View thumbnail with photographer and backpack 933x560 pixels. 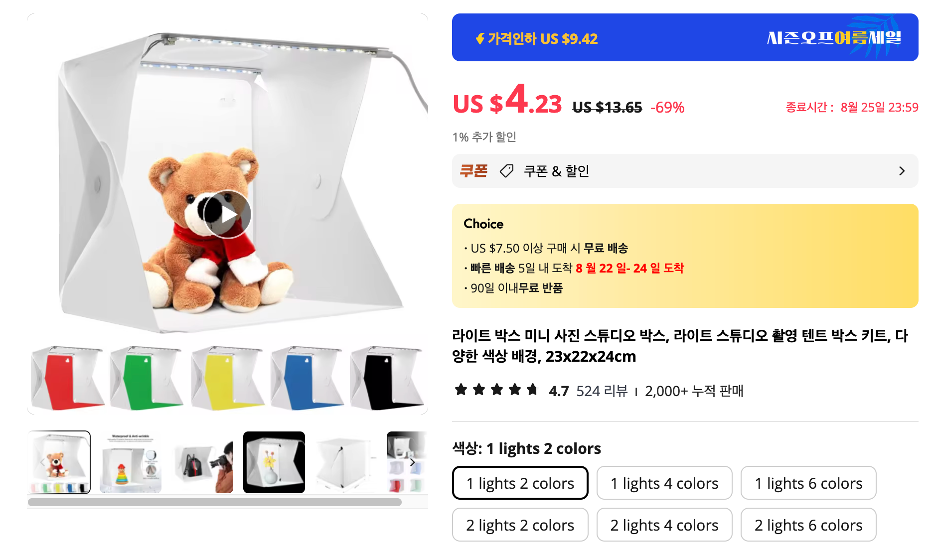click(x=202, y=462)
